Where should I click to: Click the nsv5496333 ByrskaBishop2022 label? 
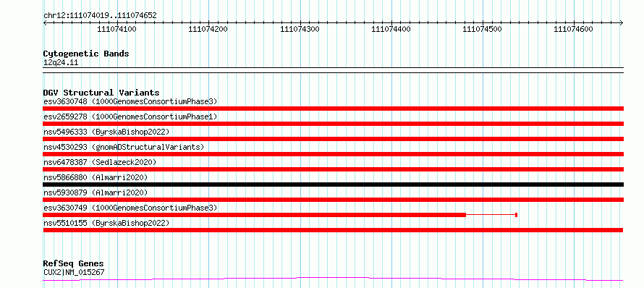(x=106, y=132)
